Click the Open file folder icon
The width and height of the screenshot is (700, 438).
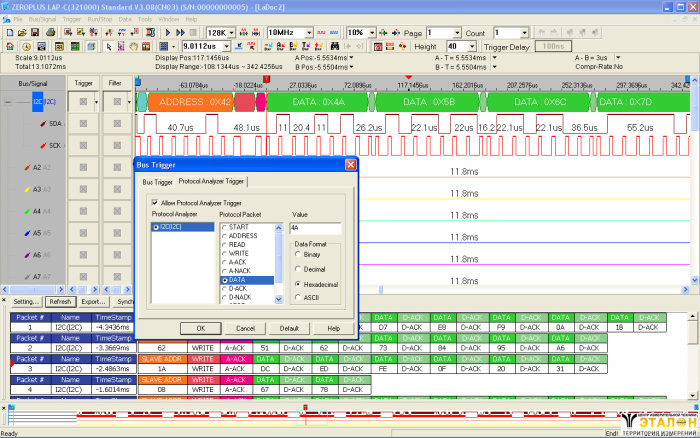tap(20, 33)
